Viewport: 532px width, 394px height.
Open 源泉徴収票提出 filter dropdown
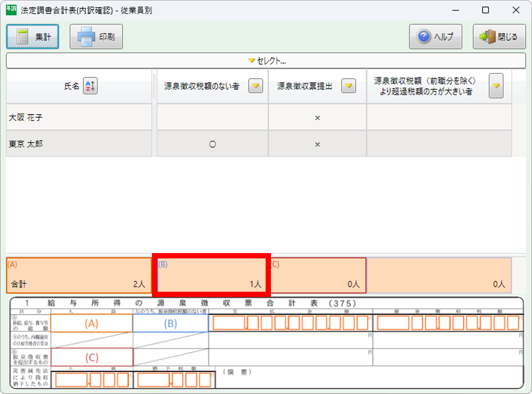tap(348, 86)
